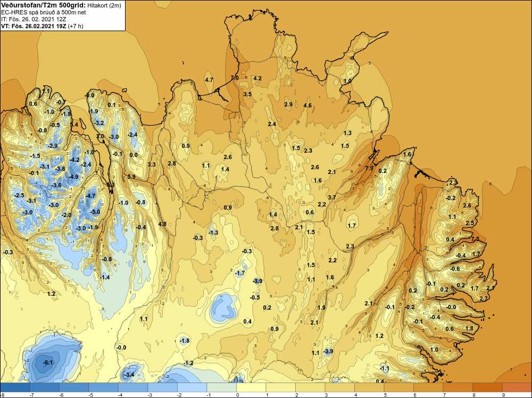Select the legend color box between 5 and 6
The height and width of the screenshot is (398, 532).
(398, 387)
